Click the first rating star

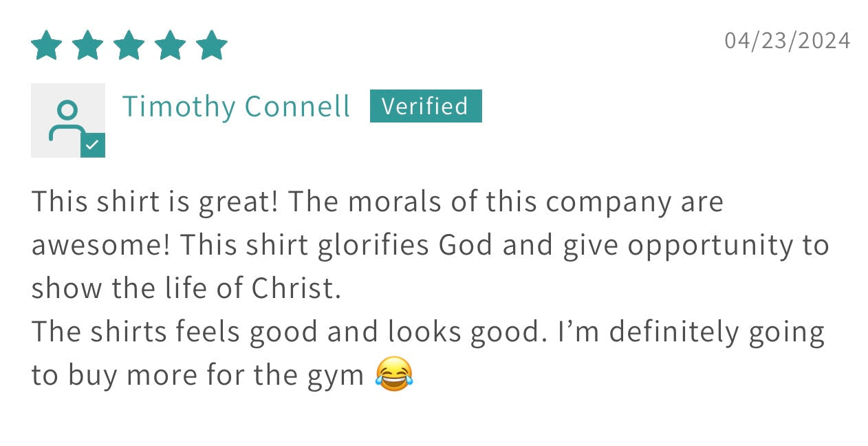pos(47,45)
